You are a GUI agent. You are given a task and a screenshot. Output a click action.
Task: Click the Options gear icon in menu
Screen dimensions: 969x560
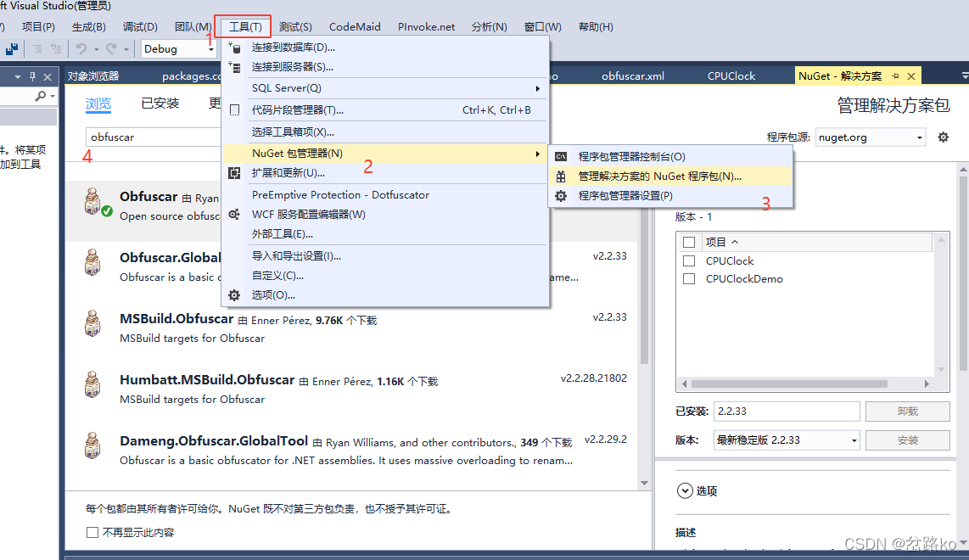(x=234, y=295)
